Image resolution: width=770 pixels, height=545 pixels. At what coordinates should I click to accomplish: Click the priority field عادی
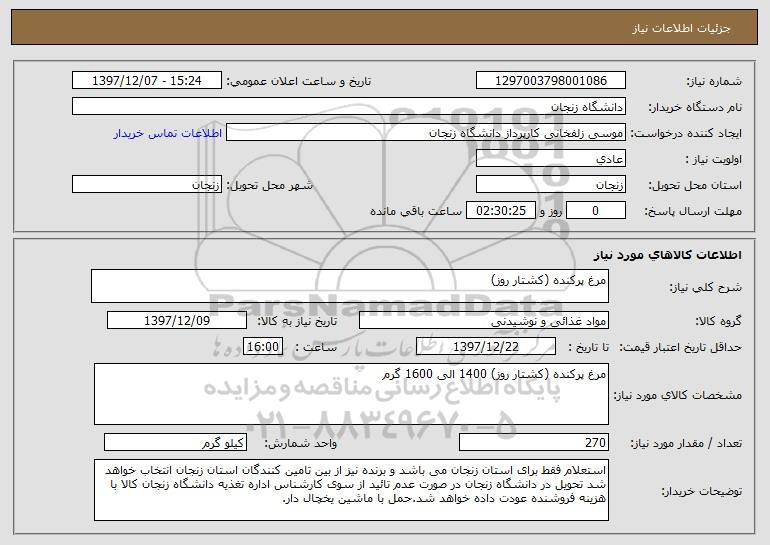(550, 159)
